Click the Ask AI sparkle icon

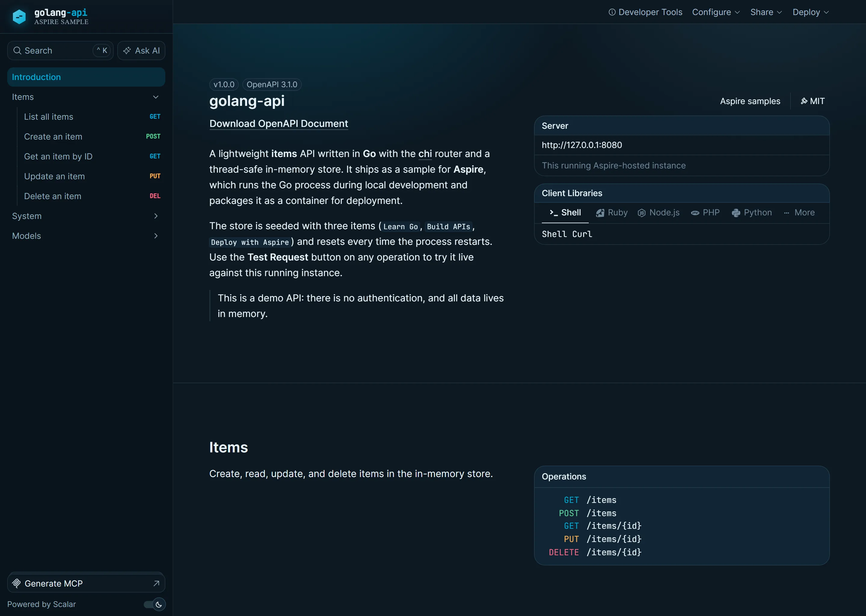(127, 51)
